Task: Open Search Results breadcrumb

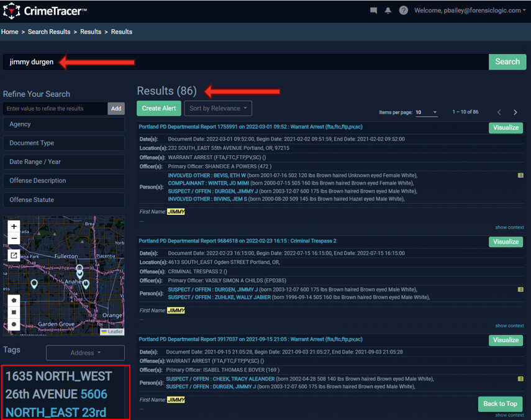Action: click(49, 32)
